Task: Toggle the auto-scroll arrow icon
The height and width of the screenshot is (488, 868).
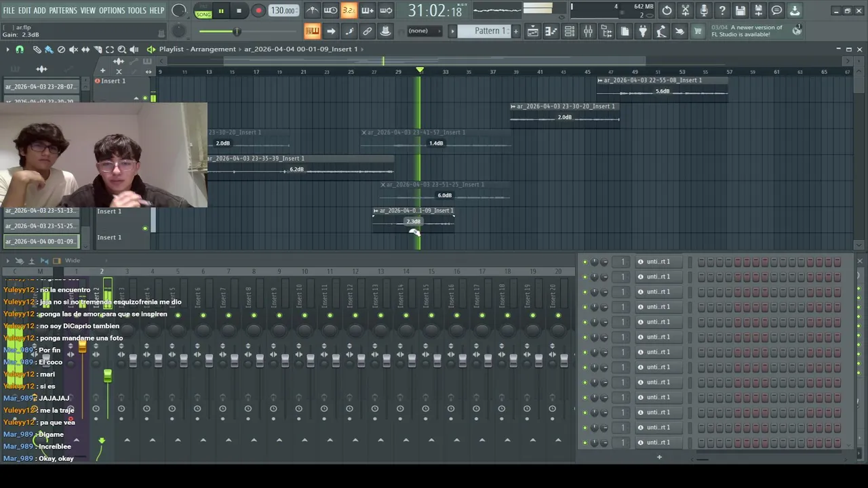Action: [330, 31]
